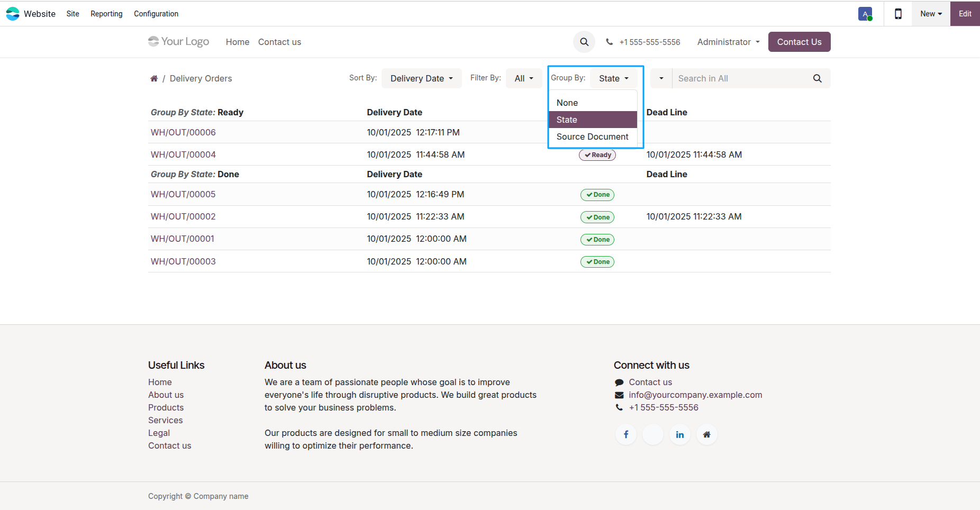Click the search submit magnifier icon
The width and height of the screenshot is (980, 510).
817,78
